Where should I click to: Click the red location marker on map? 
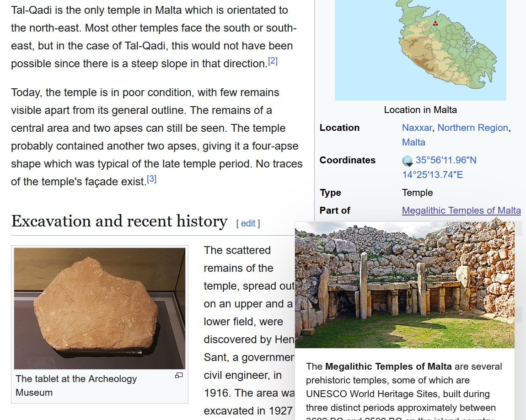435,23
